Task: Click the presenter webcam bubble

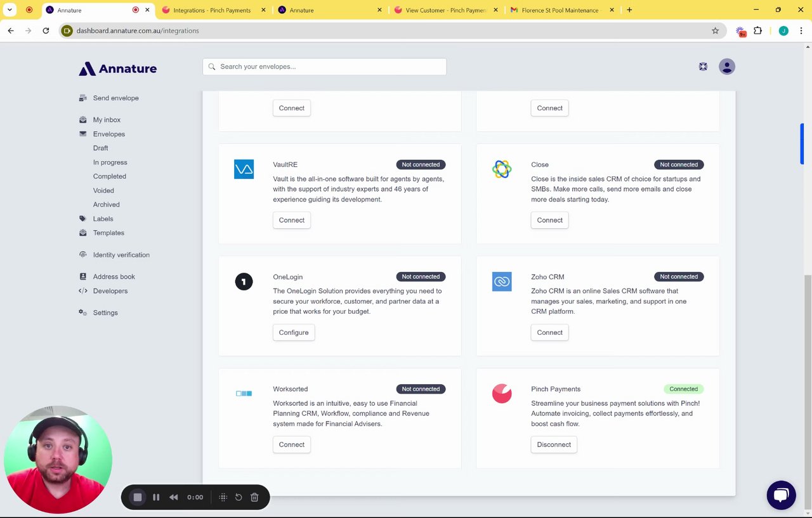Action: pos(58,460)
